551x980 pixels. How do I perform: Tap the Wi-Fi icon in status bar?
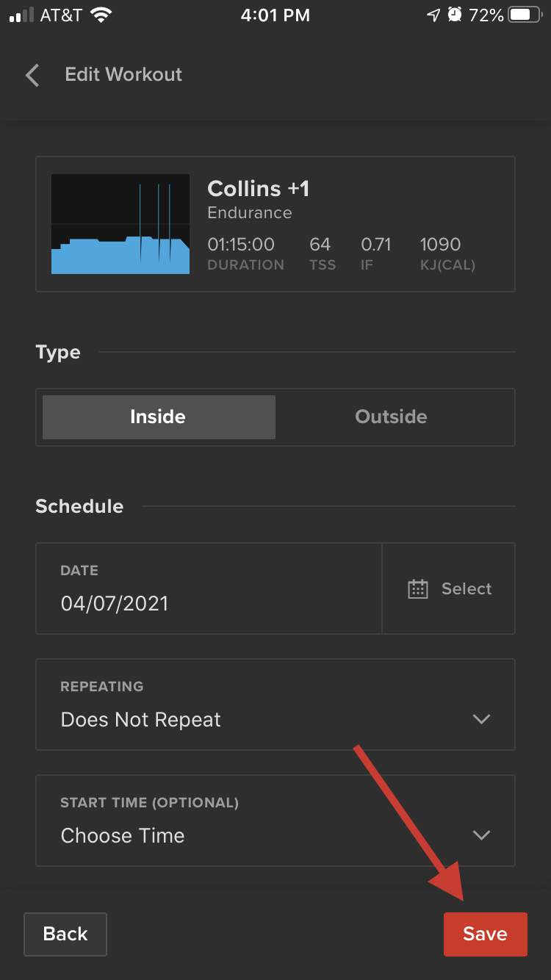pos(101,15)
